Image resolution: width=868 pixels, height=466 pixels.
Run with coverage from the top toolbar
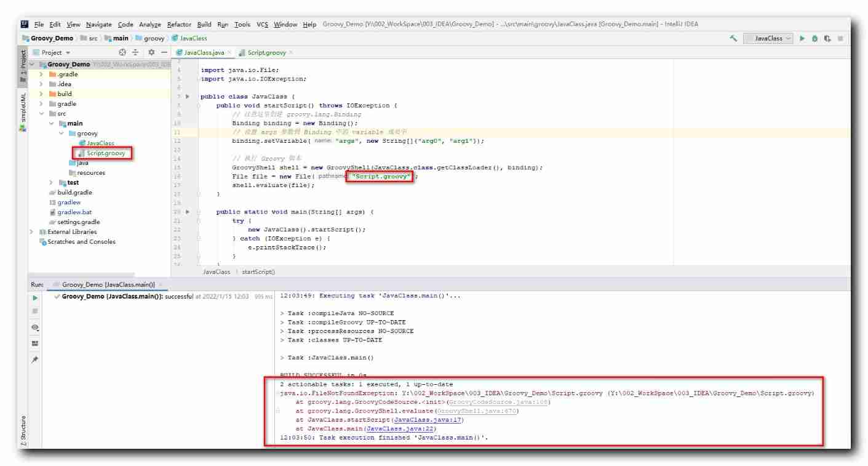(827, 38)
